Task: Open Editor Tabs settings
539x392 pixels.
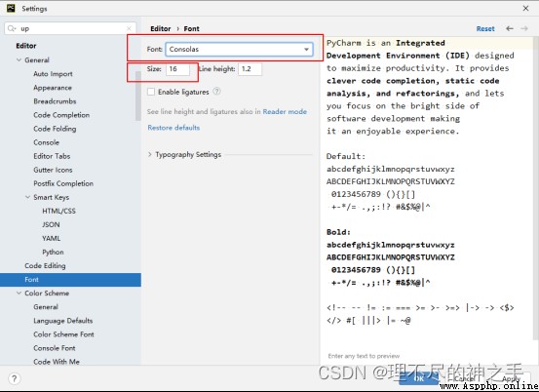Action: click(x=52, y=156)
